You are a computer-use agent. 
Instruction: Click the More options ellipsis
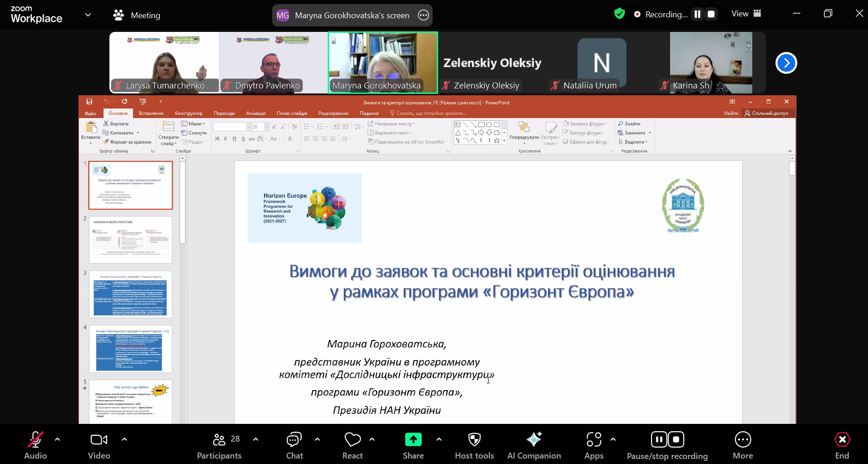743,440
